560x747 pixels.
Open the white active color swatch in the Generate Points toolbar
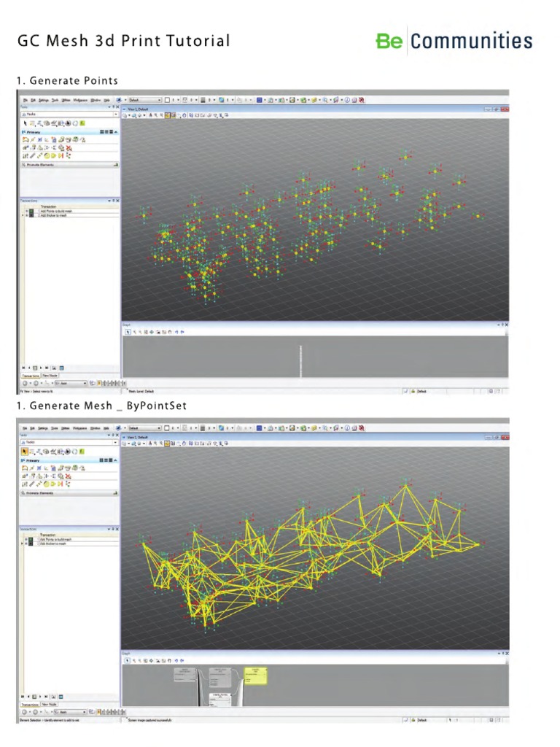click(x=167, y=100)
